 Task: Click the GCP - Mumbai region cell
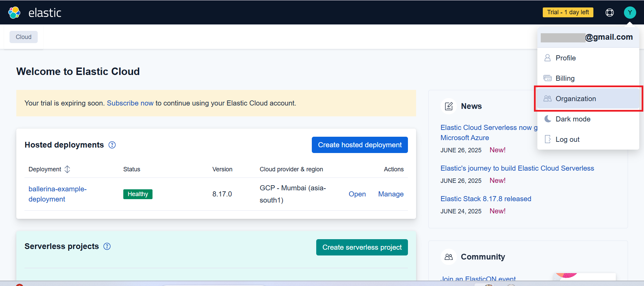pyautogui.click(x=293, y=194)
